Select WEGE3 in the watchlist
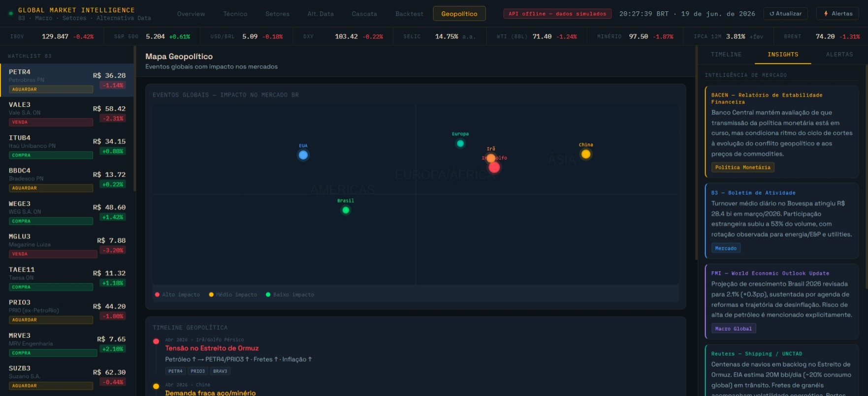The height and width of the screenshot is (396, 868). (67, 212)
